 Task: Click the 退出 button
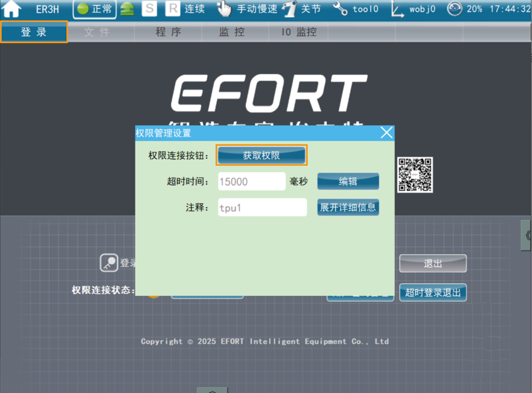click(x=433, y=263)
